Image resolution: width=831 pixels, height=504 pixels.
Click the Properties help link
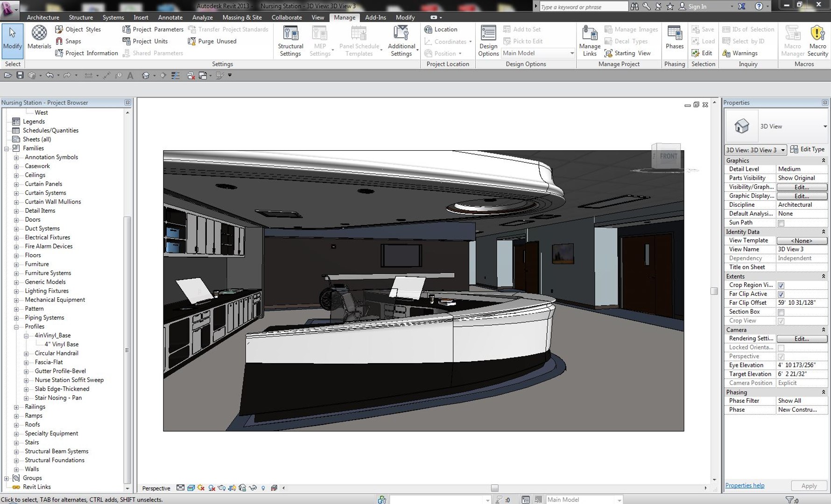[x=745, y=485]
